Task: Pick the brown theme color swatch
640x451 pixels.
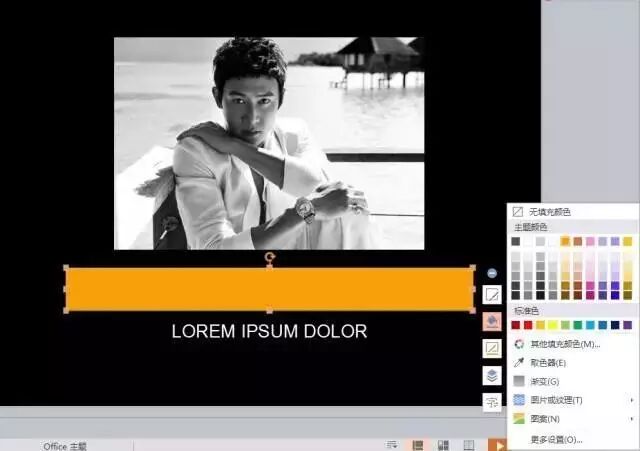Action: [578, 242]
